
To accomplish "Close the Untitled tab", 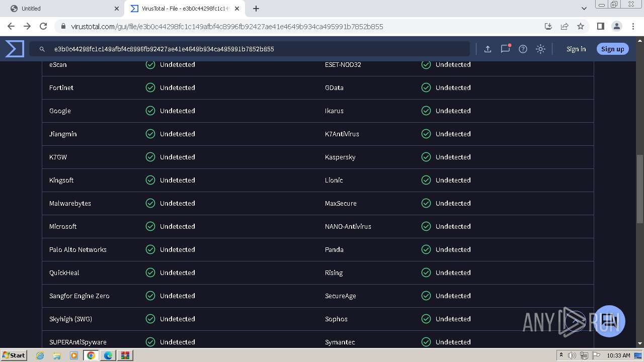I will 117,9.
